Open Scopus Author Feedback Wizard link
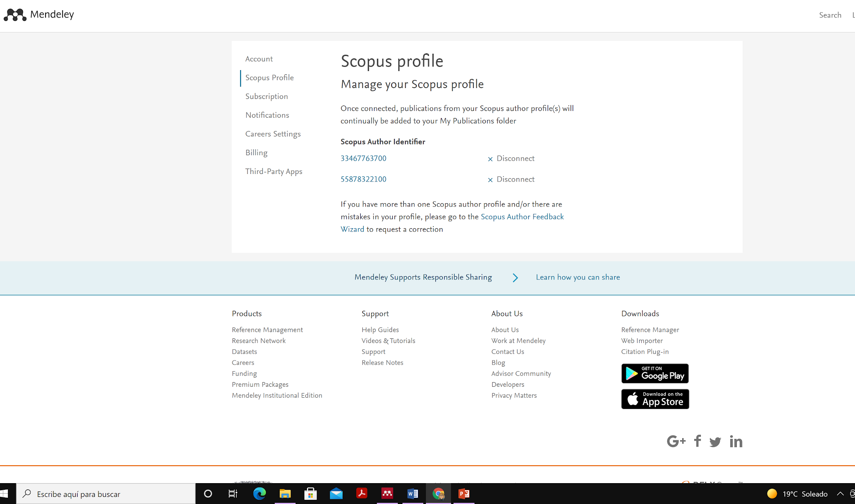Image resolution: width=855 pixels, height=504 pixels. click(x=522, y=217)
